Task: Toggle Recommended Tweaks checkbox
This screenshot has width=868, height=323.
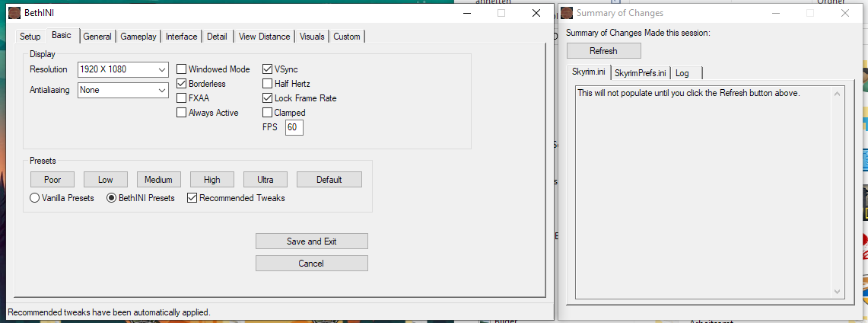Action: [x=192, y=198]
